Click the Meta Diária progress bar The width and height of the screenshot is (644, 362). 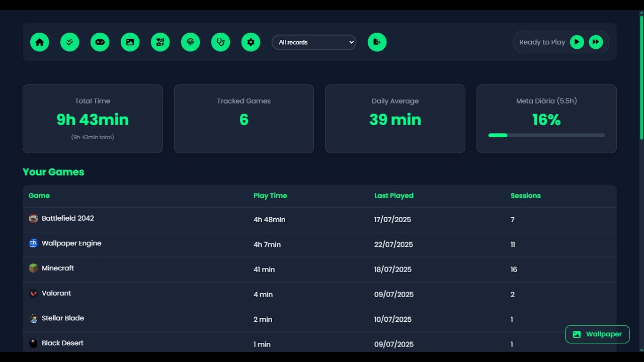point(546,135)
